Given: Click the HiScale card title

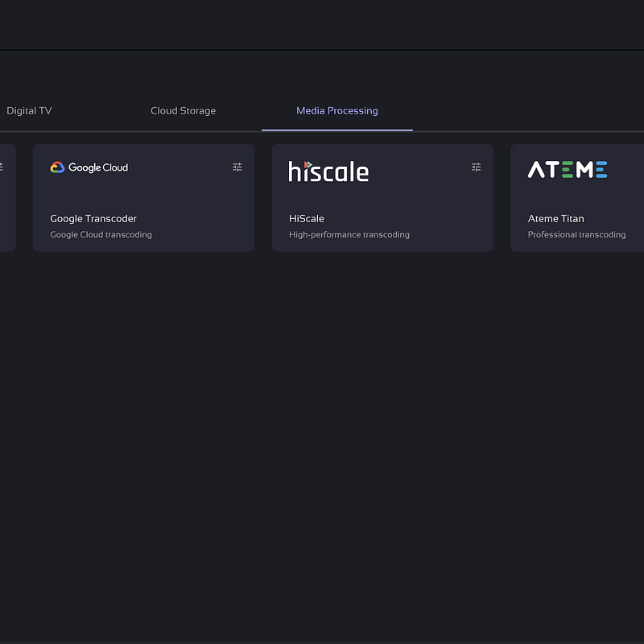Looking at the screenshot, I should (x=307, y=219).
